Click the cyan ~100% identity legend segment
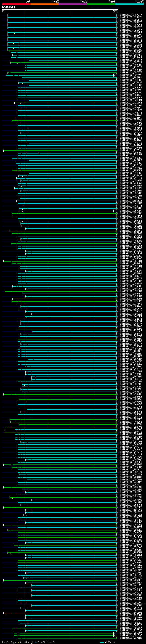The image size is (146, 644). click(x=130, y=4)
